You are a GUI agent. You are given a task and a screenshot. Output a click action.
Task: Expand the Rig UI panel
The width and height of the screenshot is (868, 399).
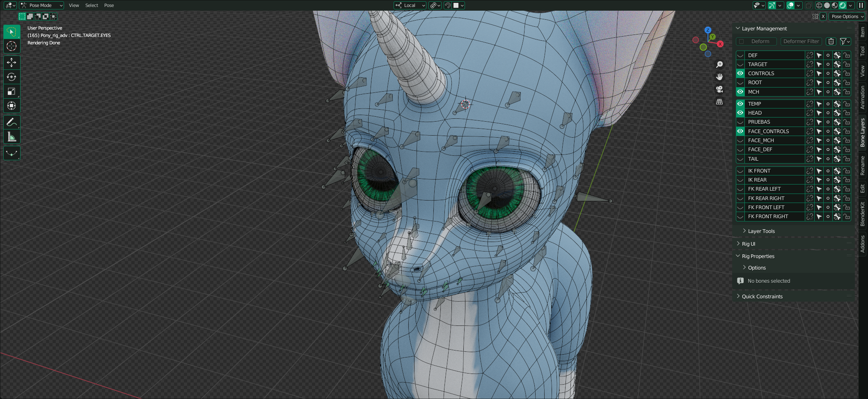[738, 244]
